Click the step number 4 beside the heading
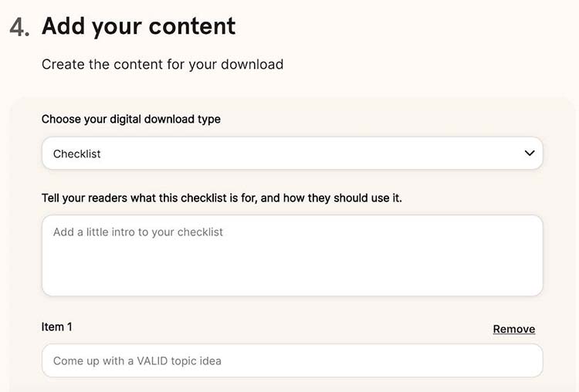This screenshot has width=579, height=392. tap(19, 27)
